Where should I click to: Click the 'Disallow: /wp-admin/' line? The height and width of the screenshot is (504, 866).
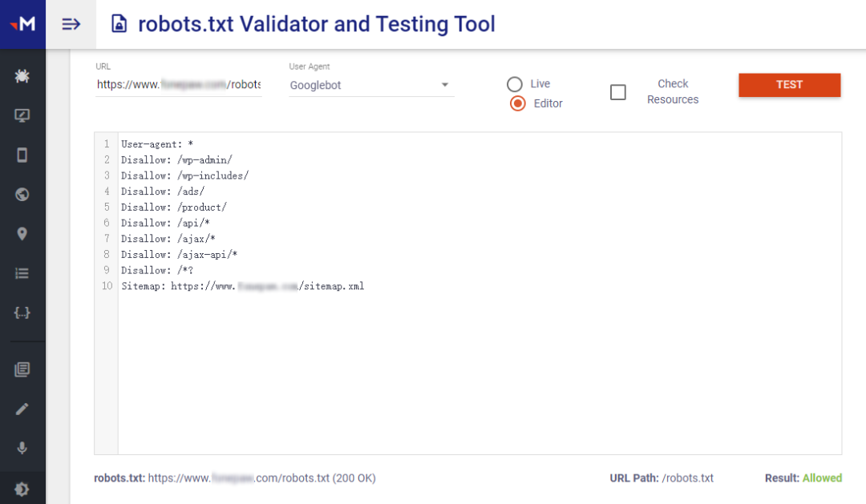point(176,160)
